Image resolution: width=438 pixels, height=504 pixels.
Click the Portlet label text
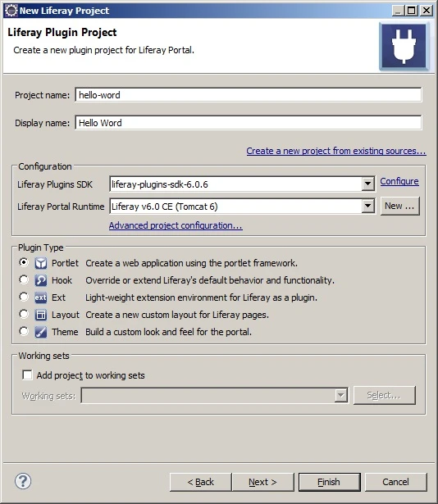point(65,263)
